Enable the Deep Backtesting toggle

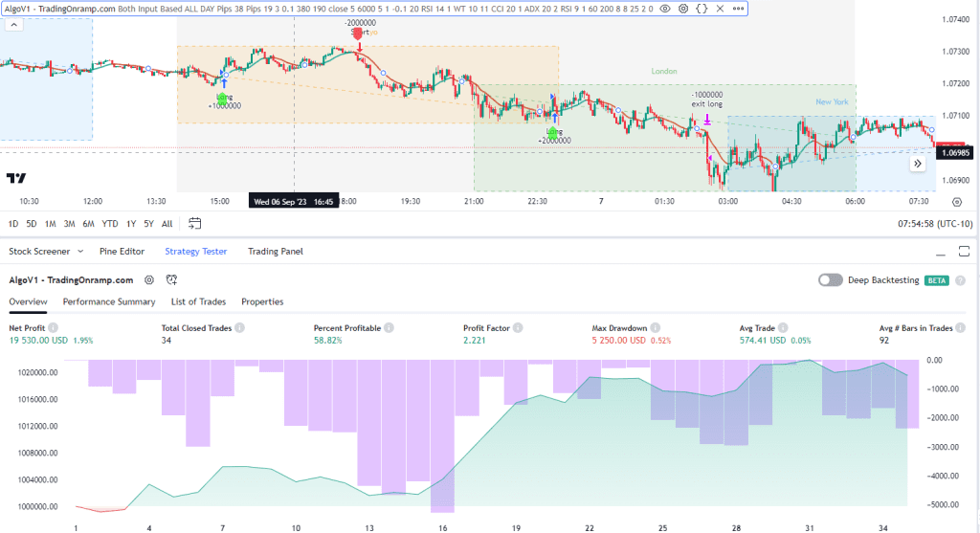(831, 280)
